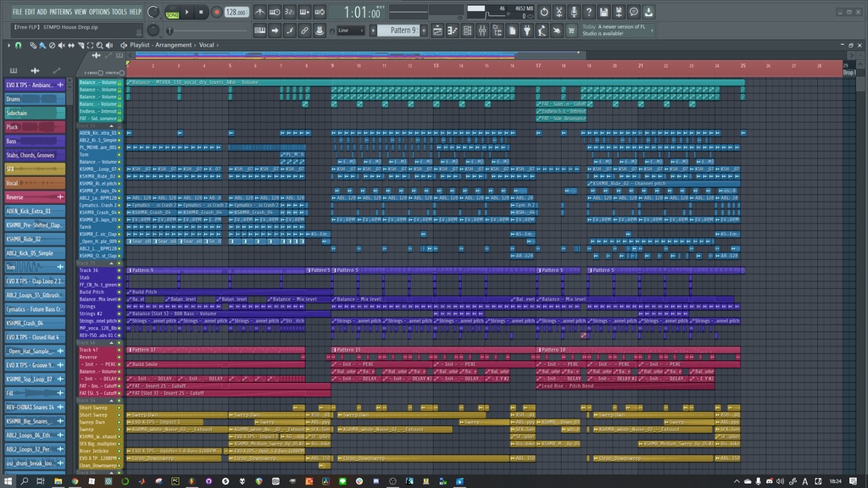Open playlist options menu arrow

coord(8,46)
